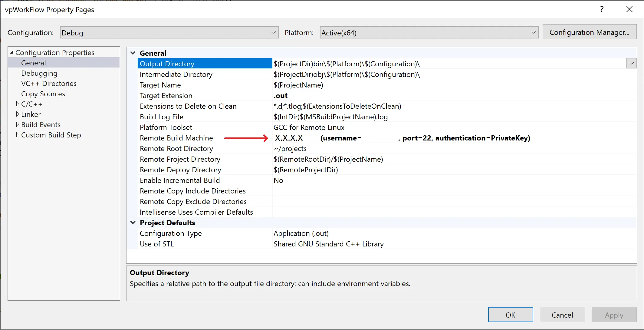Collapse the General section chevron
The image size is (644, 330).
pyautogui.click(x=133, y=53)
